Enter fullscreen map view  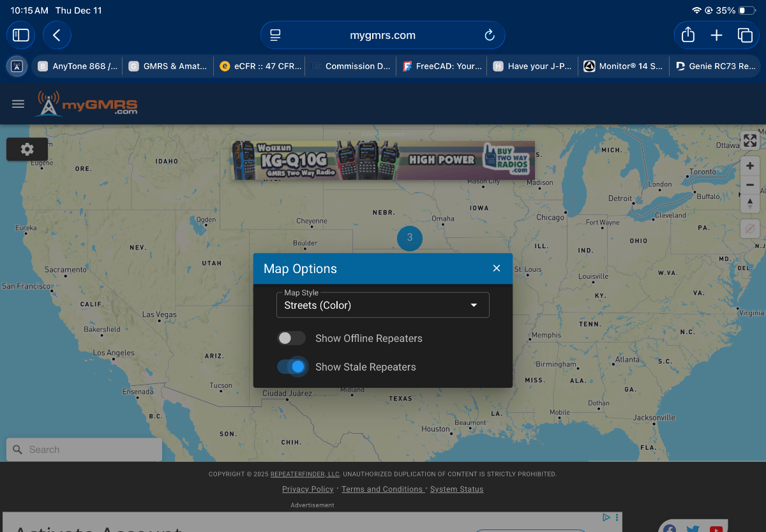click(x=750, y=140)
